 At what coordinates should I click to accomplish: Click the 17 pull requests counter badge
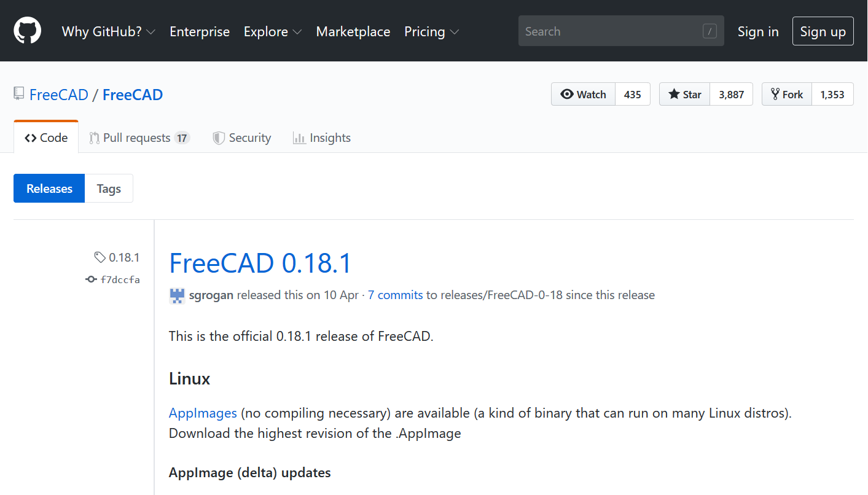click(182, 138)
